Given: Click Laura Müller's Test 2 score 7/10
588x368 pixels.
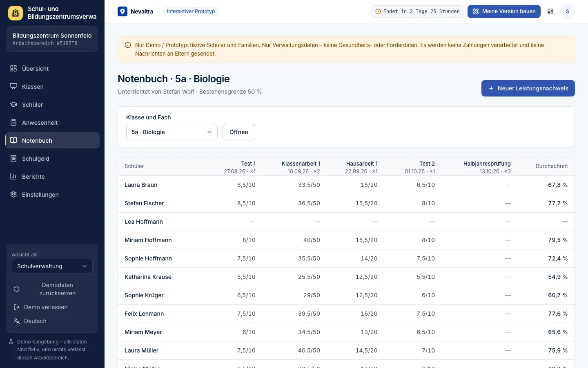Looking at the screenshot, I should coord(428,350).
